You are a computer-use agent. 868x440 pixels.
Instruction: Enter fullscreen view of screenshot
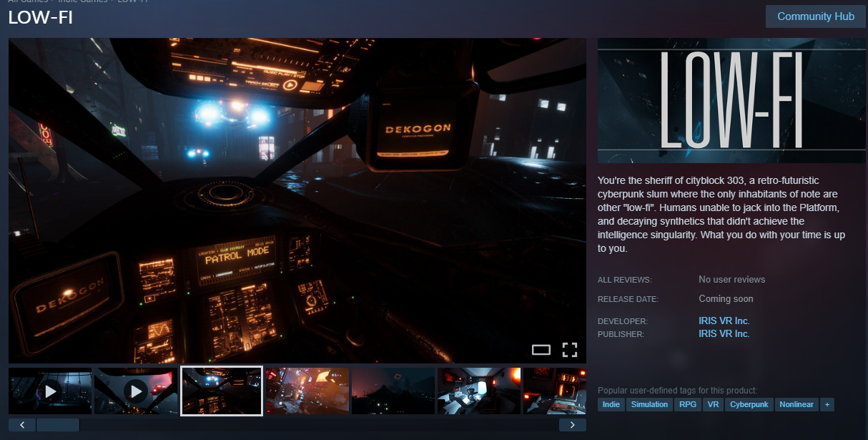[x=569, y=350]
